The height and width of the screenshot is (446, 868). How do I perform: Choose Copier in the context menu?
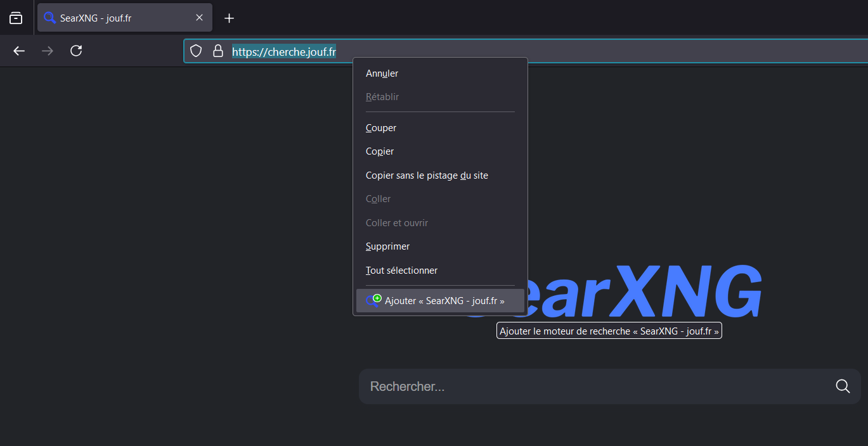[x=380, y=151]
